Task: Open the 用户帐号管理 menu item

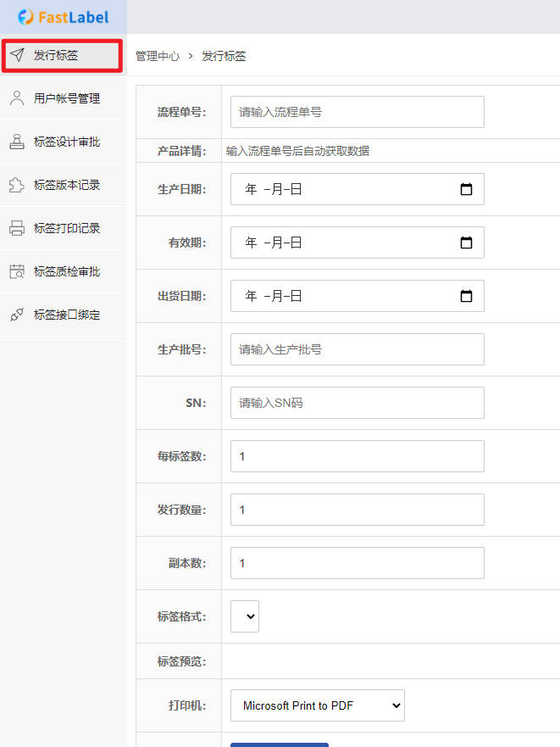Action: pyautogui.click(x=67, y=98)
